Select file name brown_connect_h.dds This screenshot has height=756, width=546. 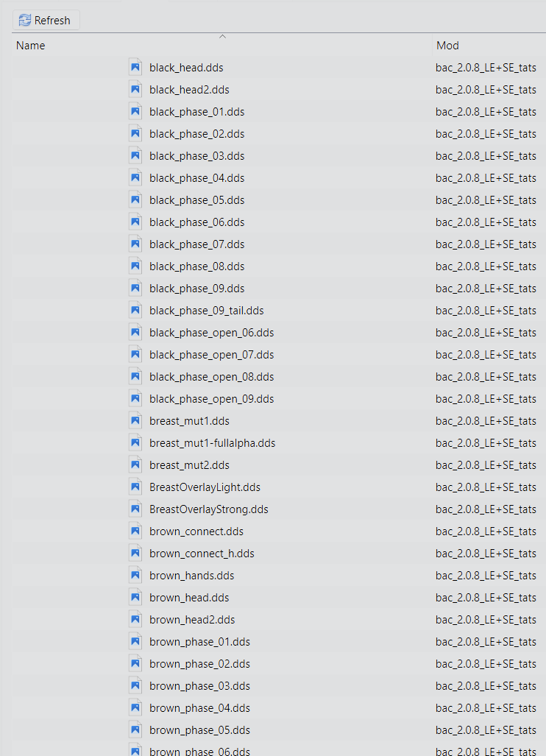click(x=202, y=554)
